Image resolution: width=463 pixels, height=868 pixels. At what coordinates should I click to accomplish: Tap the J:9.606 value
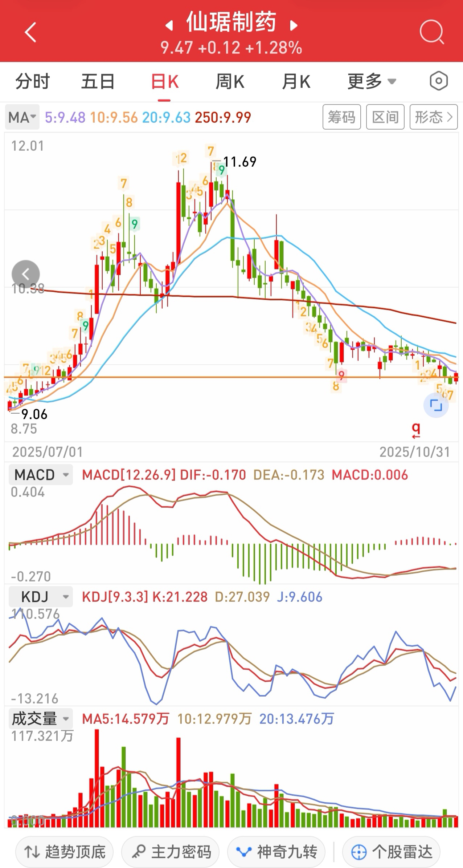[299, 597]
